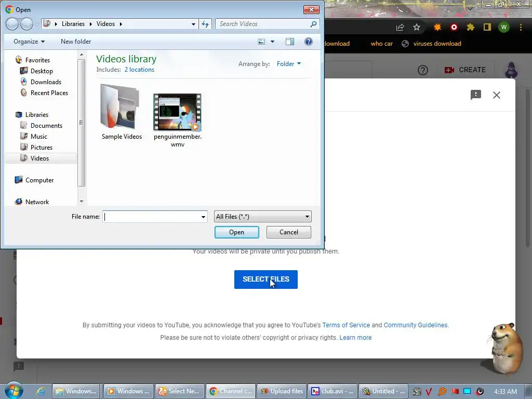
Task: Select Libraries in the navigation pane
Action: tap(37, 115)
